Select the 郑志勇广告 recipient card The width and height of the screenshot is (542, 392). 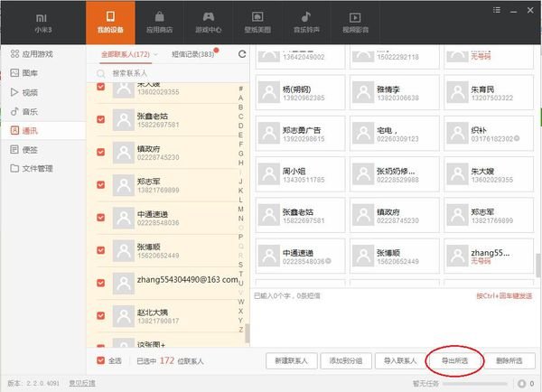click(300, 134)
